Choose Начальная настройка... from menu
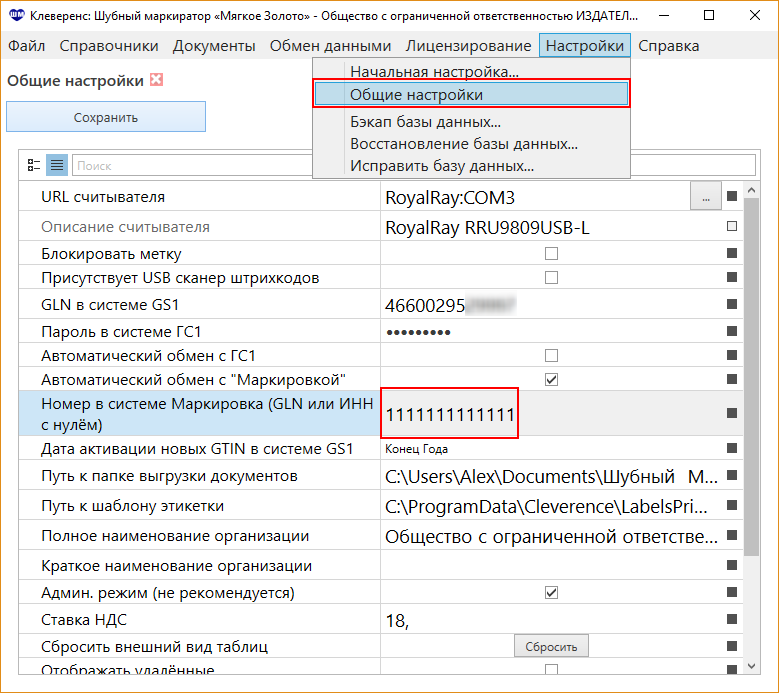Screen dimensions: 779x693 click(x=471, y=72)
